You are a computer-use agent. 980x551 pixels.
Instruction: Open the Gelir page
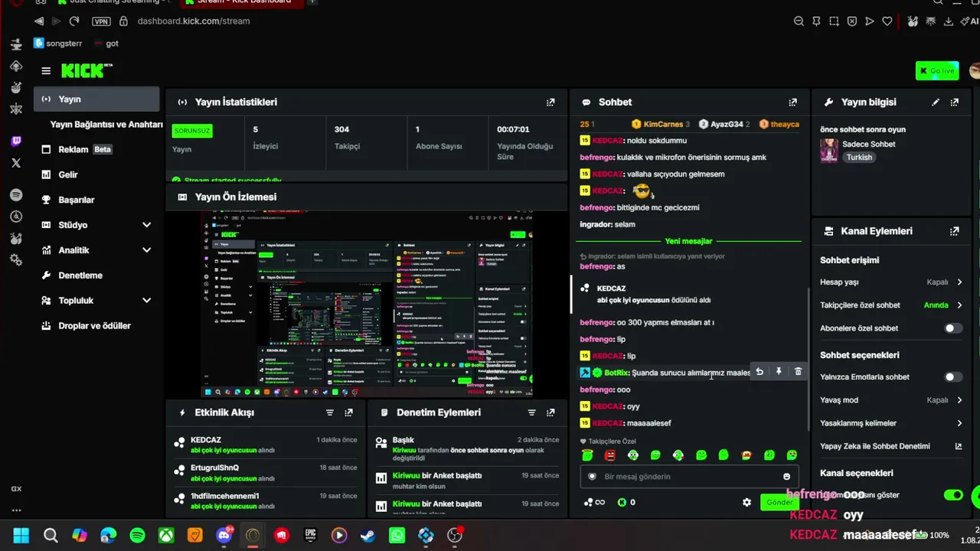pos(96,175)
